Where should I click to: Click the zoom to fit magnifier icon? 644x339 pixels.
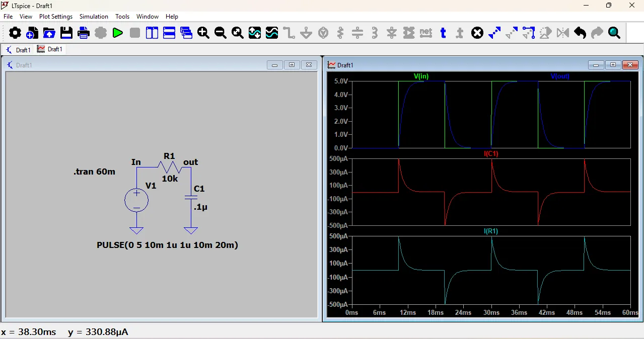[x=238, y=33]
